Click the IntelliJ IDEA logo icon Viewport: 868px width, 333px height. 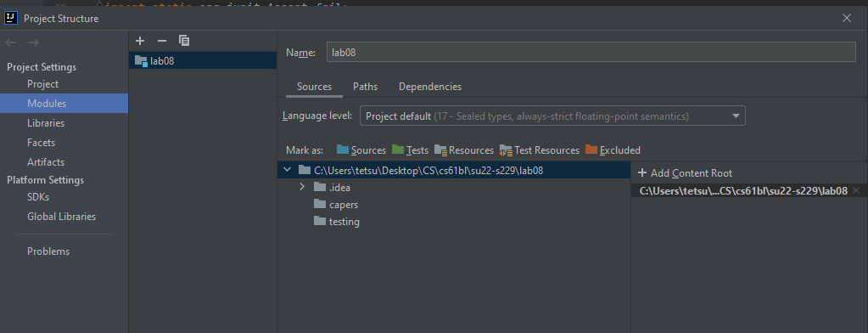point(10,18)
